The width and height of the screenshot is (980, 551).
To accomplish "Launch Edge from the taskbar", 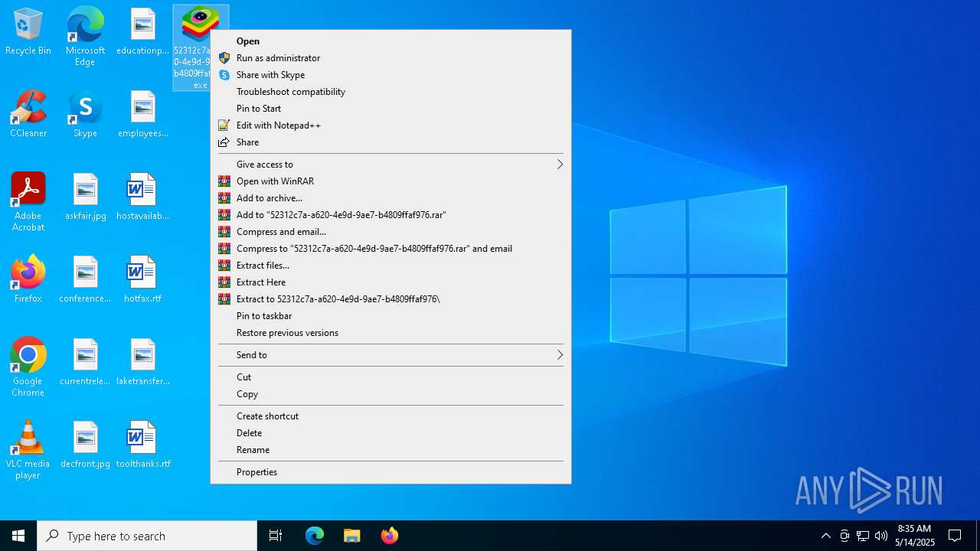I will pyautogui.click(x=315, y=536).
